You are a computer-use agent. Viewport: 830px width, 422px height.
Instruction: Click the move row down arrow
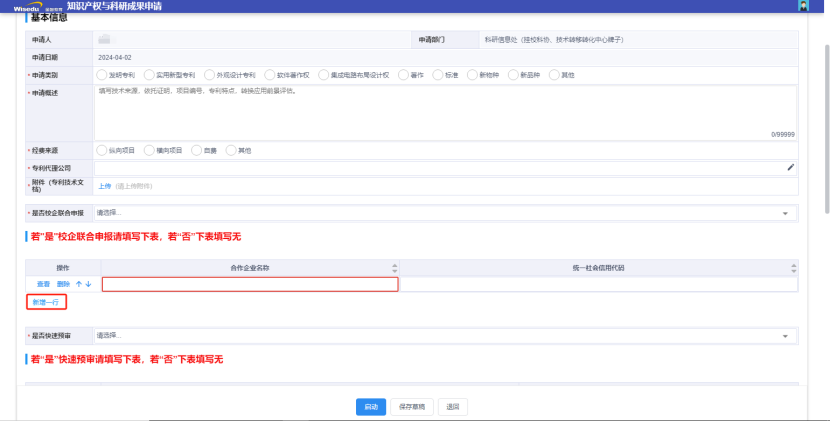click(x=89, y=284)
